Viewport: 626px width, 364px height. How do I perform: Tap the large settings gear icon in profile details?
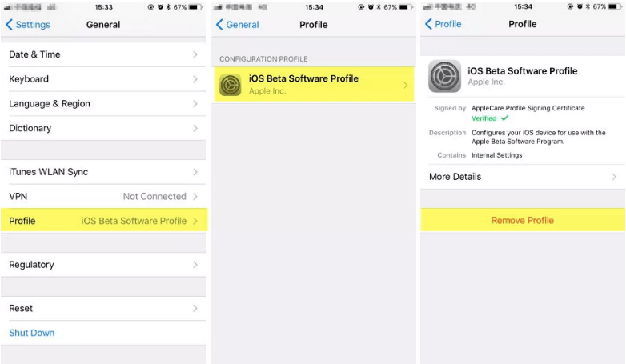pyautogui.click(x=444, y=76)
